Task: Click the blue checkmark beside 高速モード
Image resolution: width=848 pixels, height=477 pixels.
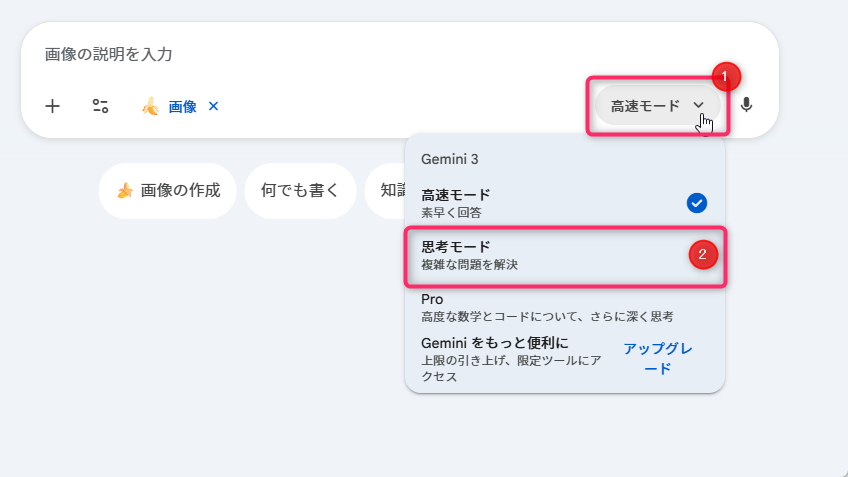Action: (x=697, y=203)
